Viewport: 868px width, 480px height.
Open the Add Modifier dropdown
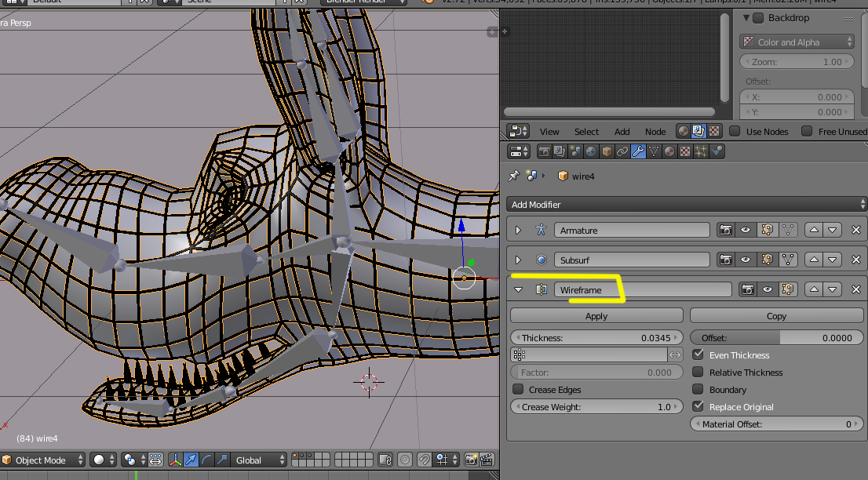pos(687,205)
